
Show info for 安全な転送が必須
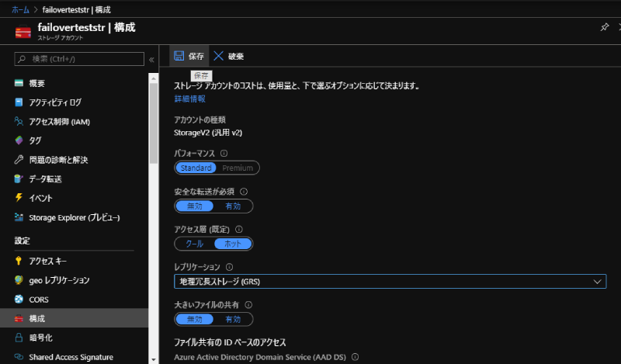[244, 192]
